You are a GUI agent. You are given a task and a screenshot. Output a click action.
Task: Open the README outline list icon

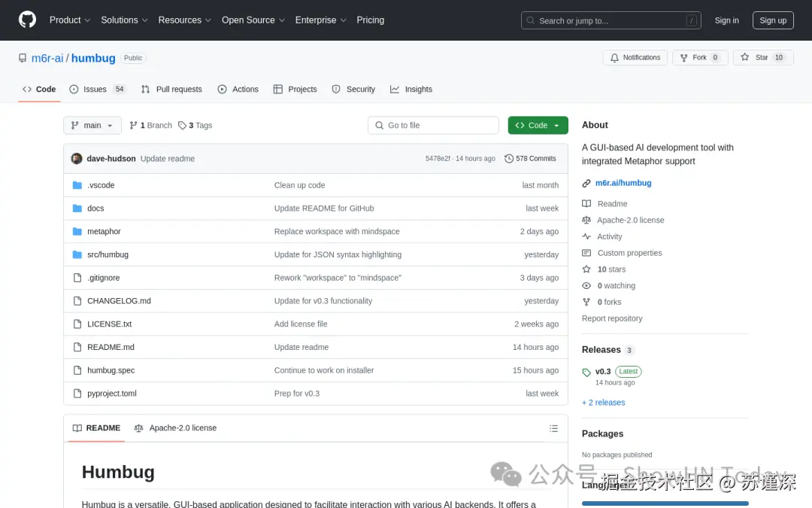pos(553,428)
